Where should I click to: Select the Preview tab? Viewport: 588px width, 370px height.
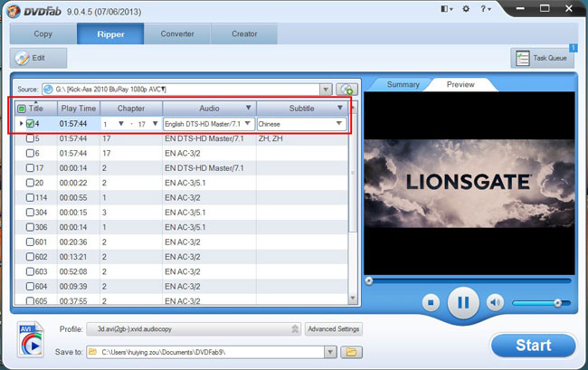click(x=460, y=84)
